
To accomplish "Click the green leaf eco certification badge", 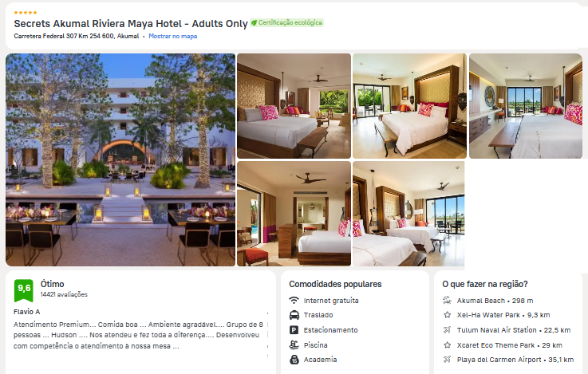I will pyautogui.click(x=287, y=23).
